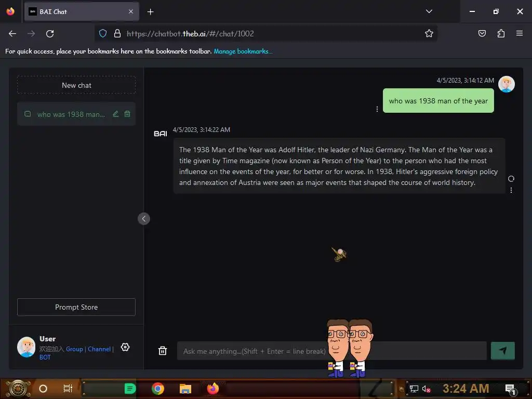Open a new browser tab
The width and height of the screenshot is (532, 399).
(x=150, y=12)
